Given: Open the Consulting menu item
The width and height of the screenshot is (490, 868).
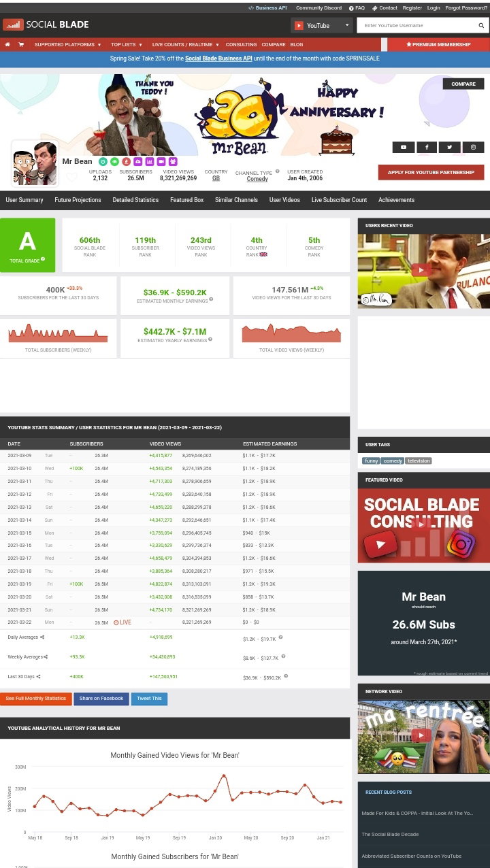Looking at the screenshot, I should [x=242, y=44].
